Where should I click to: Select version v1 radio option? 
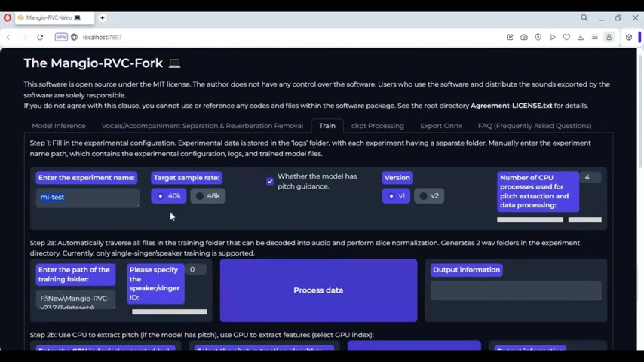pyautogui.click(x=396, y=196)
